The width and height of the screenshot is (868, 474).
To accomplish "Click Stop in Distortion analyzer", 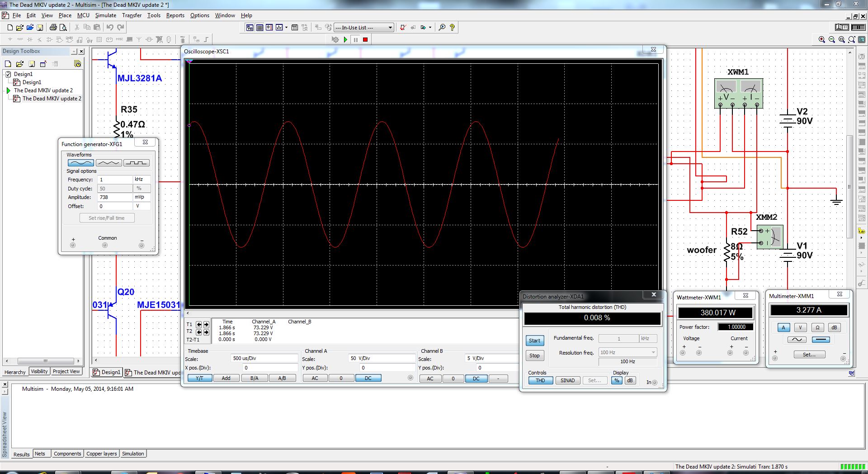I will click(x=534, y=355).
